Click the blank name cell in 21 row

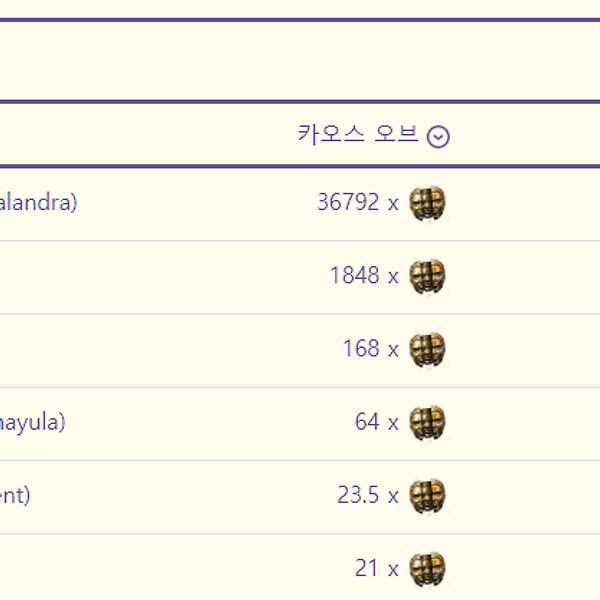pyautogui.click(x=100, y=568)
